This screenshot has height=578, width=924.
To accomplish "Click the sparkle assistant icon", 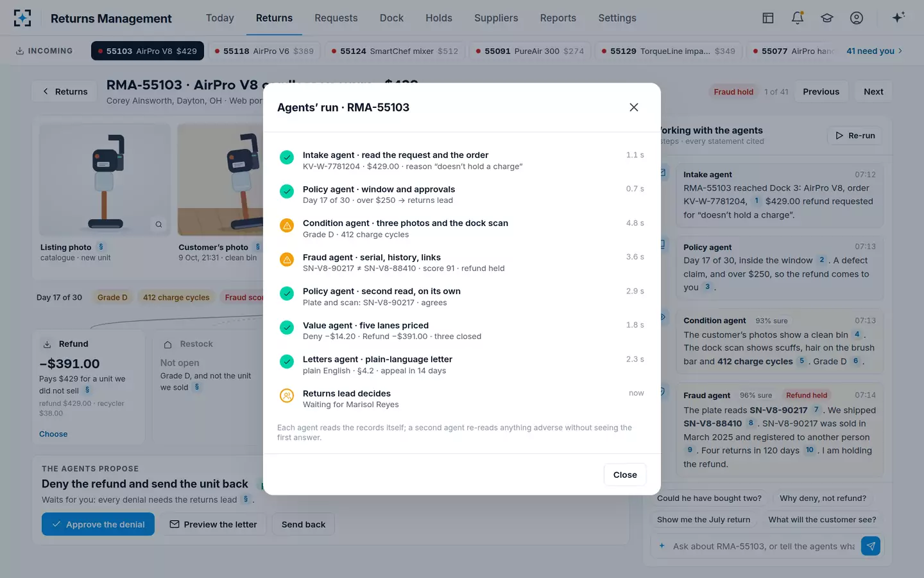I will (898, 17).
